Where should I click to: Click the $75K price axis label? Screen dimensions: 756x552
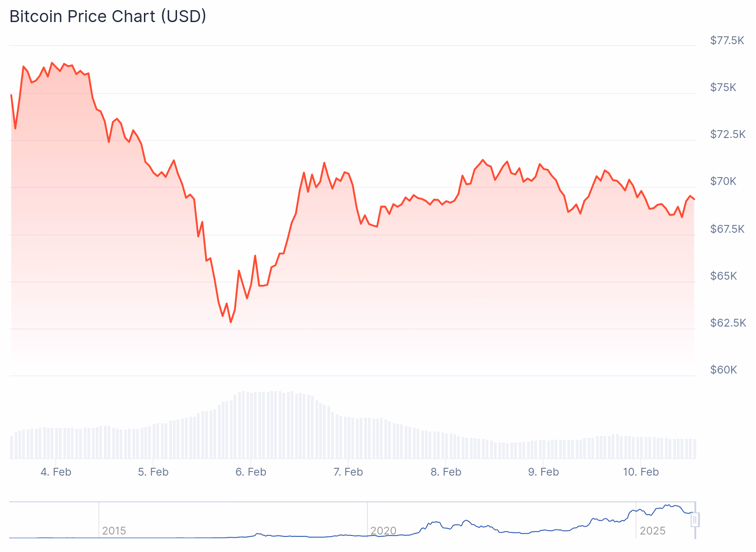pos(723,87)
